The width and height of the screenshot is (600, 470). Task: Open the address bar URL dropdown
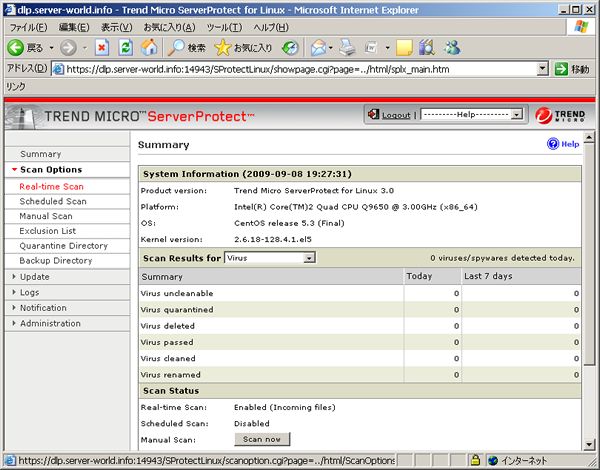543,69
